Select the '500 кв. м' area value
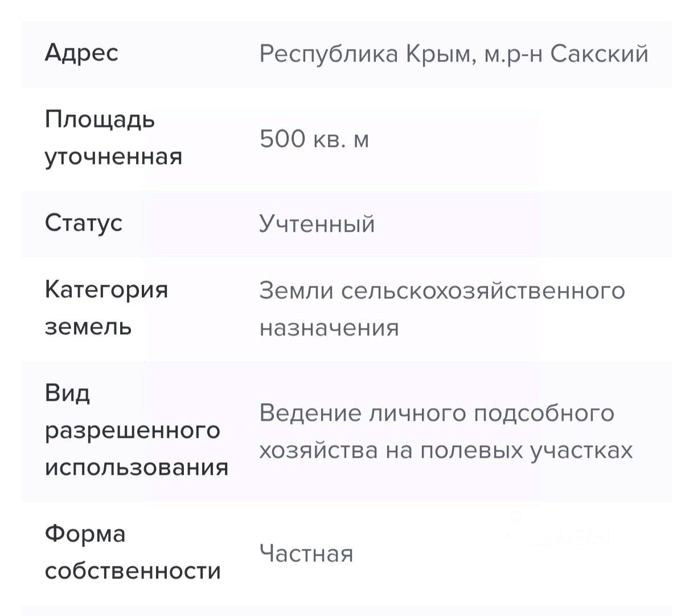Screen dimensions: 685x616 pyautogui.click(x=314, y=139)
